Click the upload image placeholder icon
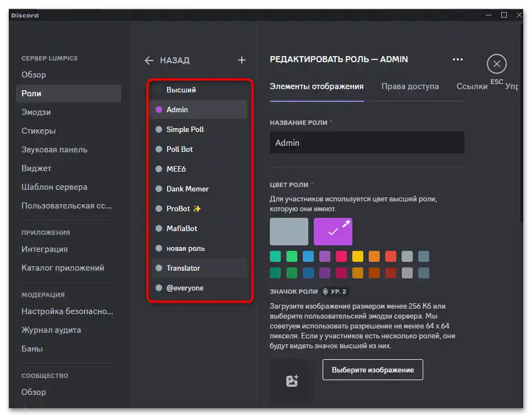This screenshot has height=417, width=532. [x=292, y=381]
